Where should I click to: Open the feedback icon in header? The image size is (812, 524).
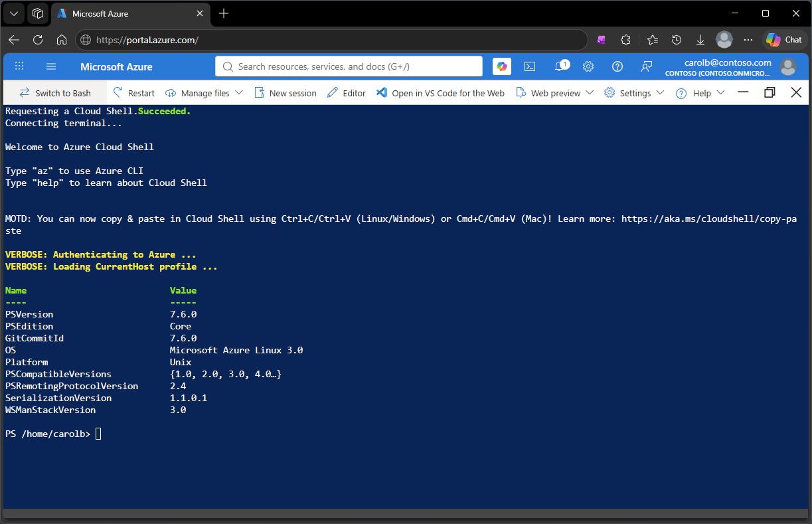click(647, 66)
